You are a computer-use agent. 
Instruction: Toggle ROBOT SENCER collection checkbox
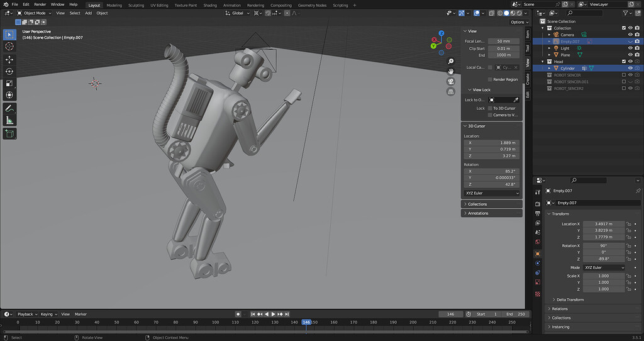pos(624,75)
